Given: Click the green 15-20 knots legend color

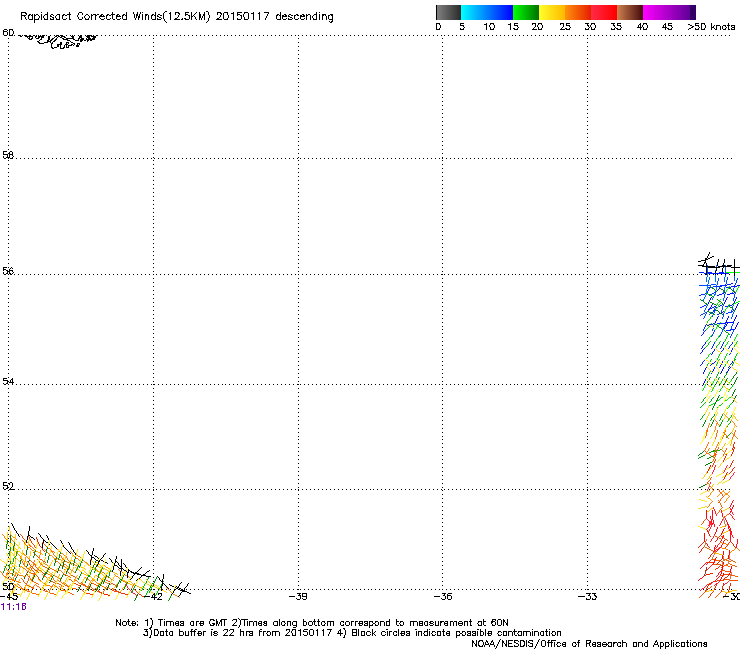Looking at the screenshot, I should click(526, 12).
